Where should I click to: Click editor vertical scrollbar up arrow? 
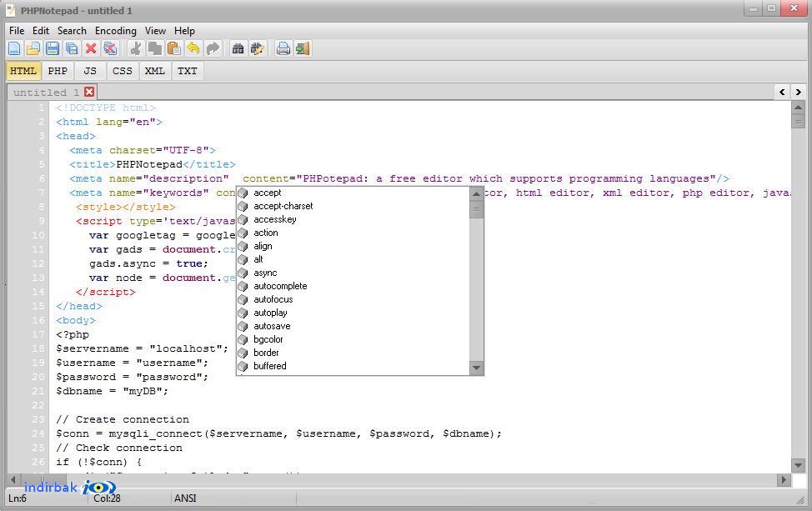pos(798,108)
